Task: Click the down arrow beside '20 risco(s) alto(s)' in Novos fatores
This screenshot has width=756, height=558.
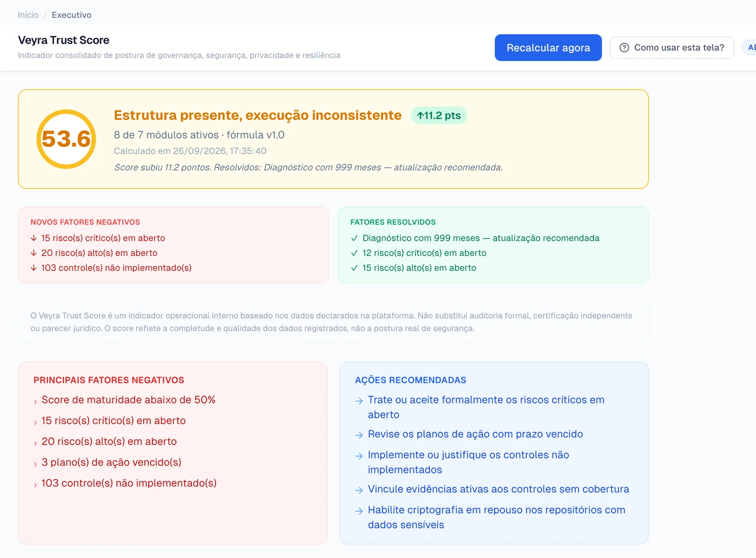Action: click(x=34, y=253)
